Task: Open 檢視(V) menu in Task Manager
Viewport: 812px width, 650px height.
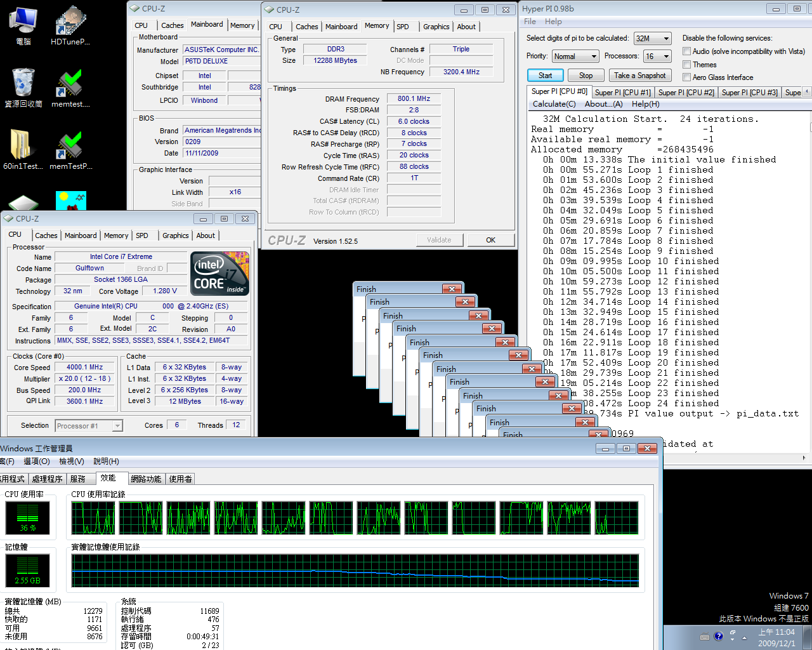Action: click(71, 461)
